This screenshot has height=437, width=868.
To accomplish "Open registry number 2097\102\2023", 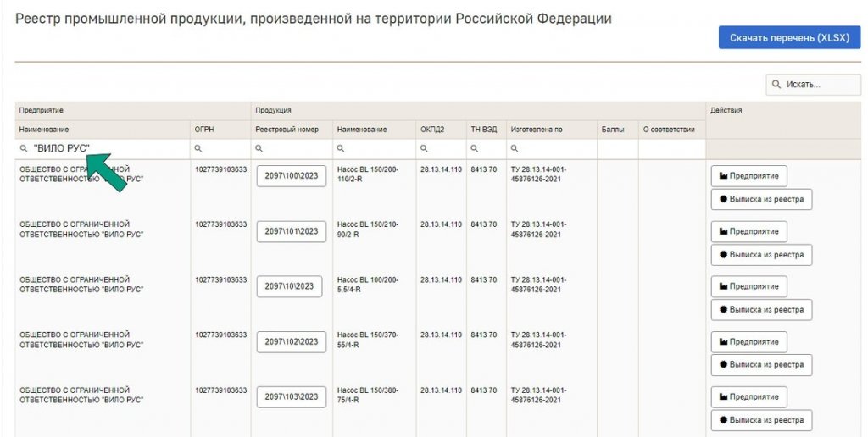I will pyautogui.click(x=292, y=342).
